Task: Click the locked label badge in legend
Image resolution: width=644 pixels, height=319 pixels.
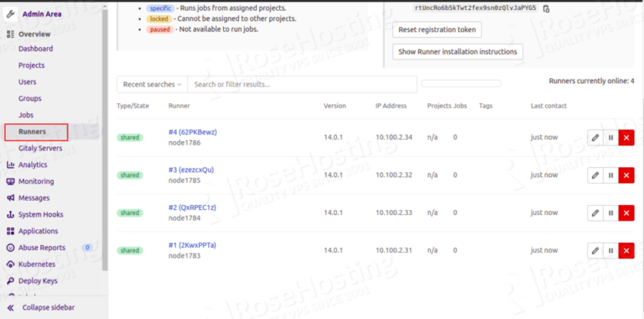Action: click(x=158, y=19)
